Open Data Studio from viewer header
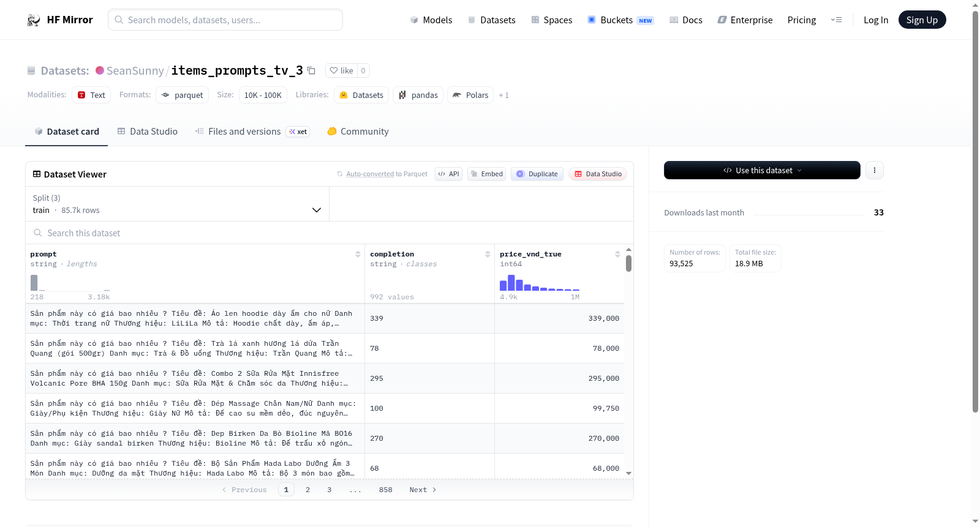The height and width of the screenshot is (527, 980). pyautogui.click(x=598, y=174)
